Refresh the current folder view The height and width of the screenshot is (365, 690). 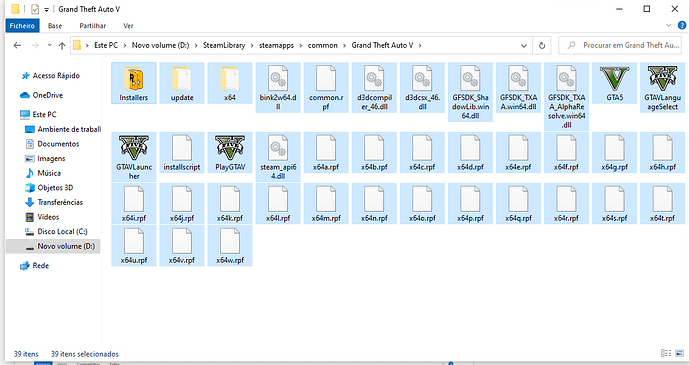(542, 45)
